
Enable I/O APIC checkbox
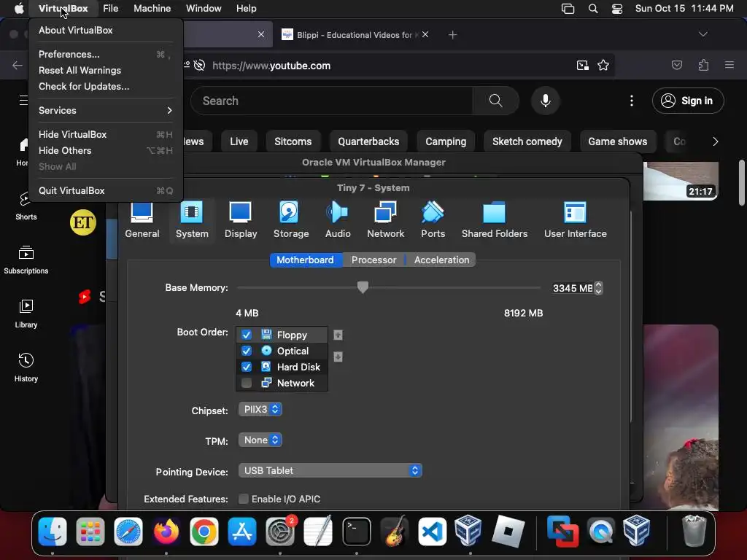click(x=244, y=499)
